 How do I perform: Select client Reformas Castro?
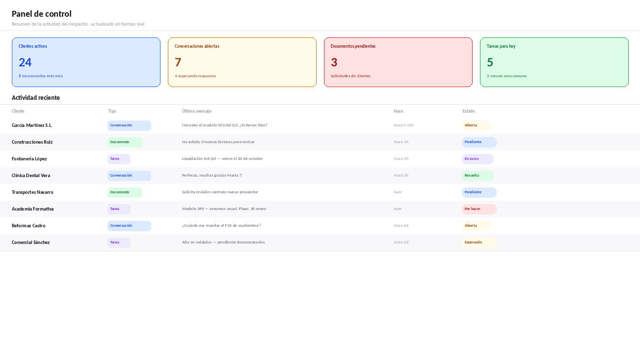[29, 226]
